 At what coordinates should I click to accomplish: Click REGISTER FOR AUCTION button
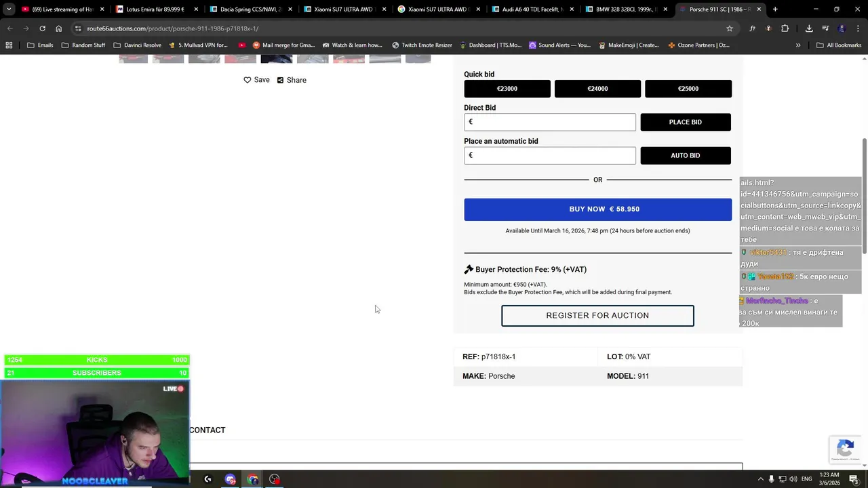point(597,316)
